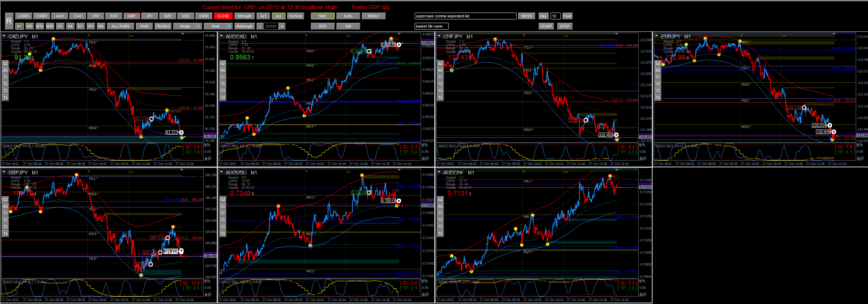Click the basket file name field
This screenshot has height=304, width=868.
(x=431, y=26)
